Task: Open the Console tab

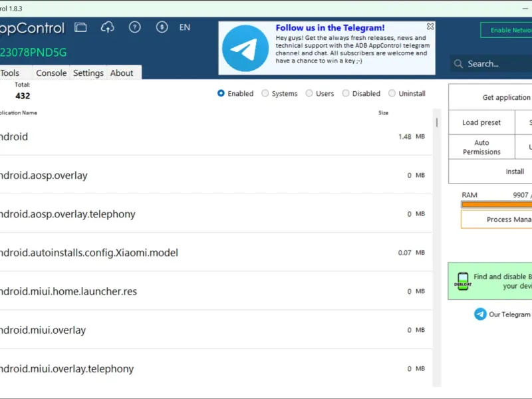Action: 51,72
